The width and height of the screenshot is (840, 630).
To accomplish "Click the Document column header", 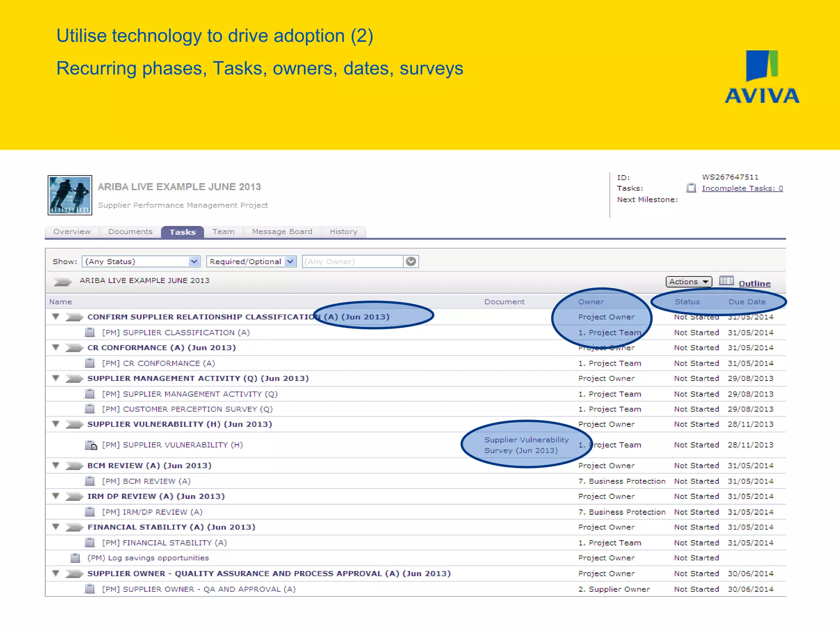I will tap(504, 302).
